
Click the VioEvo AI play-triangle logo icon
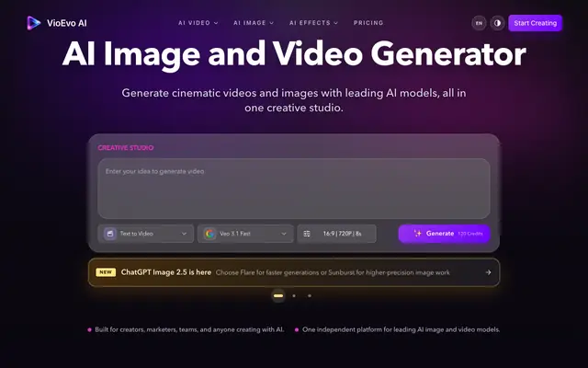(x=33, y=23)
